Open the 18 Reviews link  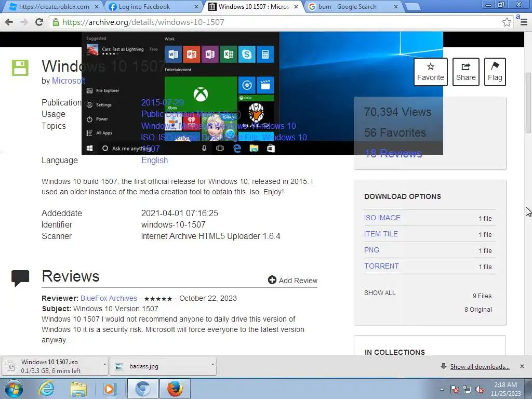[393, 154]
